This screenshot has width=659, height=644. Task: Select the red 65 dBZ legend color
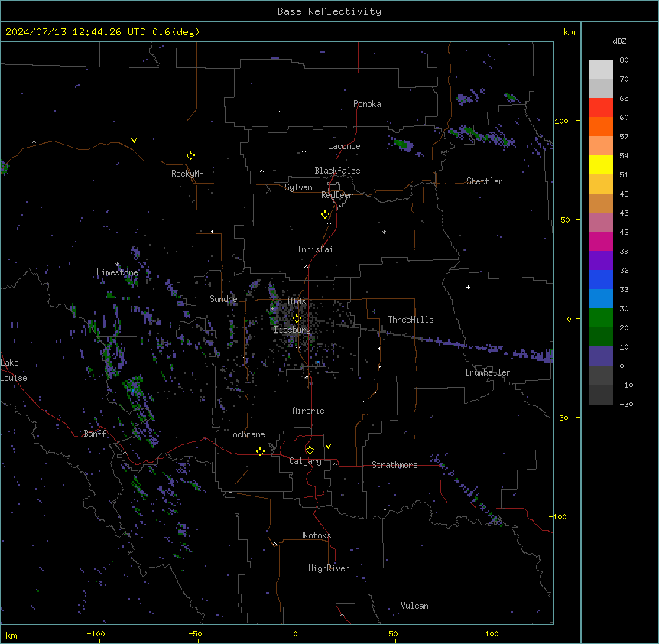(601, 108)
